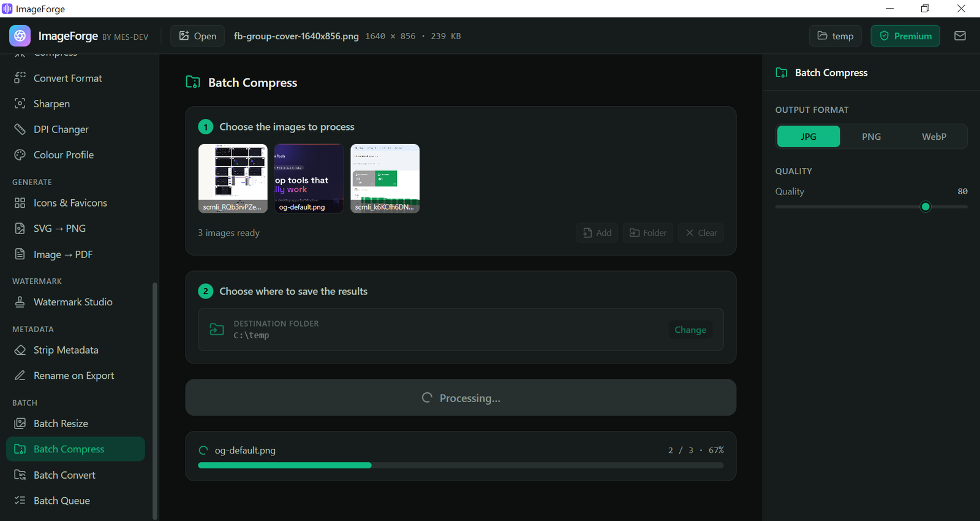
Task: Click the Batch Compress heading icon
Action: pos(193,82)
